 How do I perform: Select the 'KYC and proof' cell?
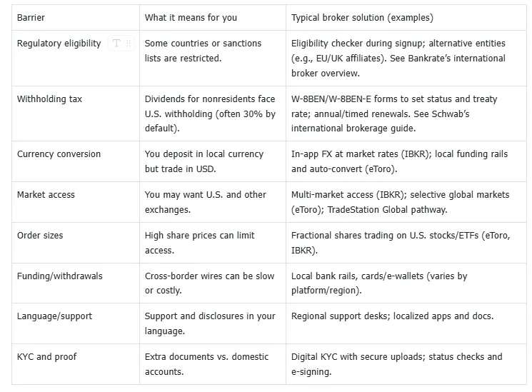47,356
